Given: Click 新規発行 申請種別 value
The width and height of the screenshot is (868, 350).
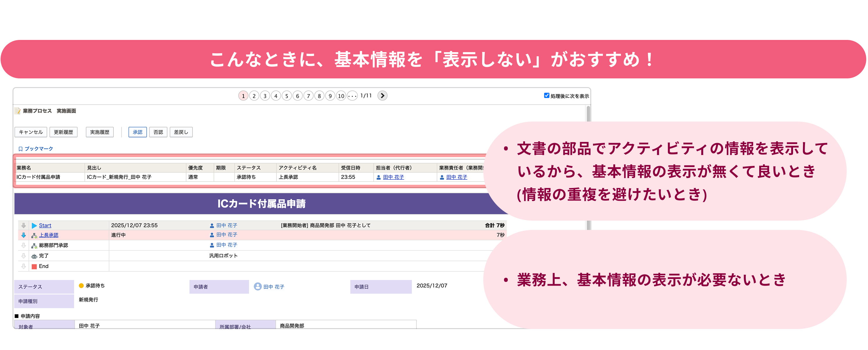Looking at the screenshot, I should click(88, 300).
